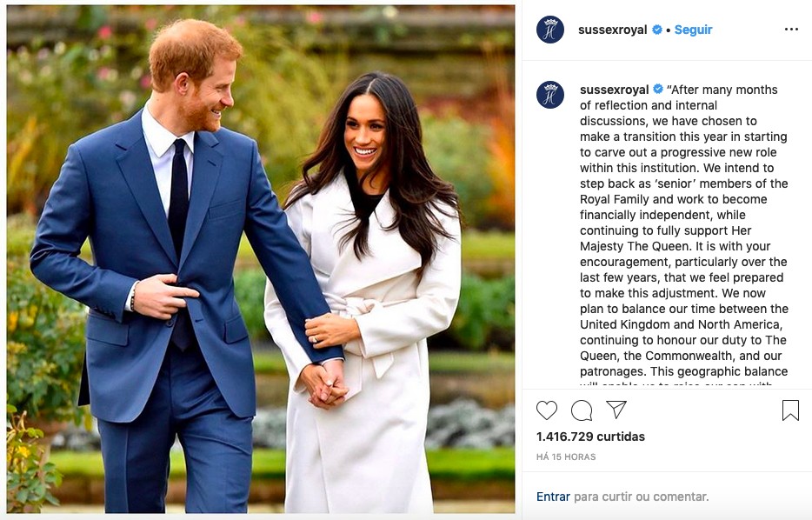Click the verified badge in the post header
812x520 pixels.
pyautogui.click(x=656, y=30)
